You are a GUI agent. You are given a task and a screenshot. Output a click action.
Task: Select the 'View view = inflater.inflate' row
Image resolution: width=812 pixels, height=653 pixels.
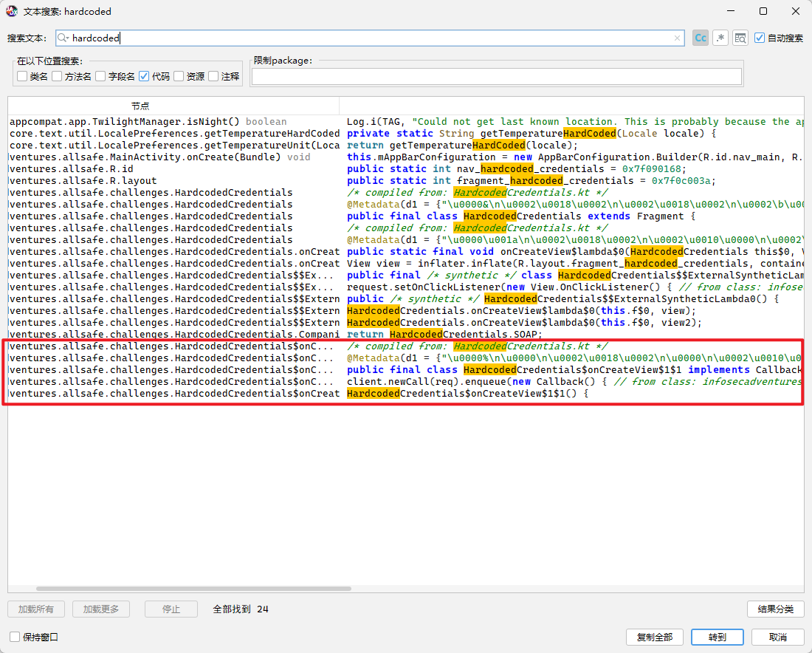(406, 264)
